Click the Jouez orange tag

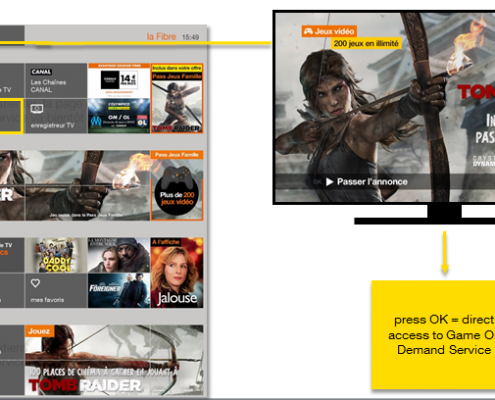pos(39,331)
